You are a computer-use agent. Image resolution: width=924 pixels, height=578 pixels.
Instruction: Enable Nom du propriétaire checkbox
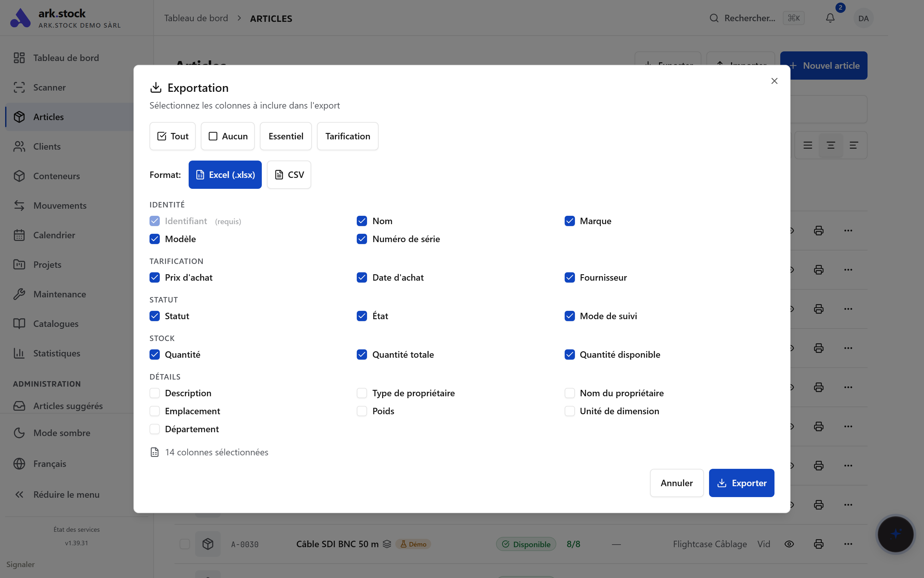tap(569, 393)
